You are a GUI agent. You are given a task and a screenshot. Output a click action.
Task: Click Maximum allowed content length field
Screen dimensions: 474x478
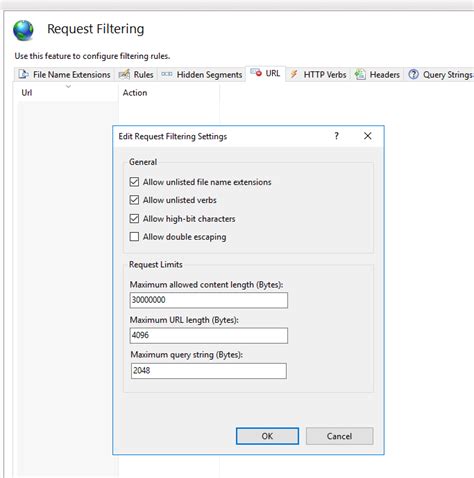(209, 300)
